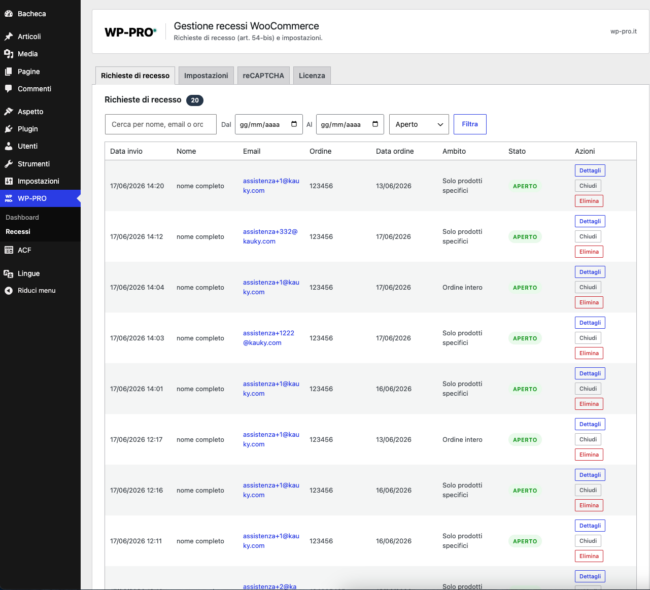This screenshot has height=590, width=650.
Task: Switch to the Impostazioni tab
Action: (206, 75)
